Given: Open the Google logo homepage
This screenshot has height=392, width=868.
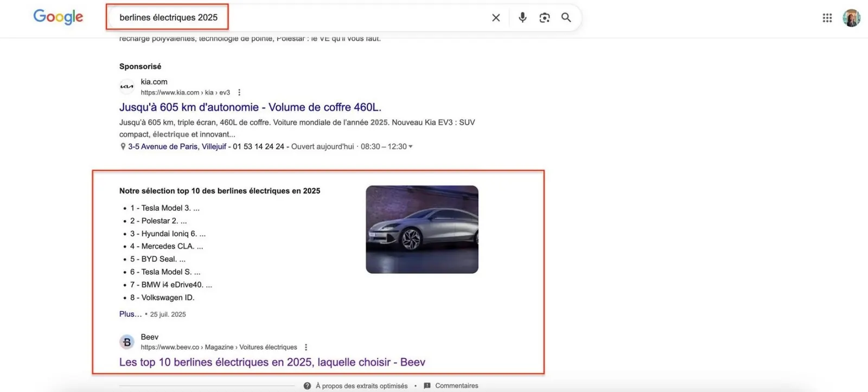Looking at the screenshot, I should point(58,17).
